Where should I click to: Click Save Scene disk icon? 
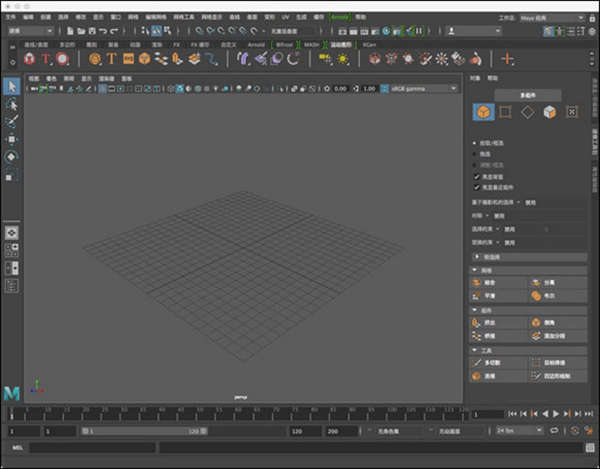92,31
